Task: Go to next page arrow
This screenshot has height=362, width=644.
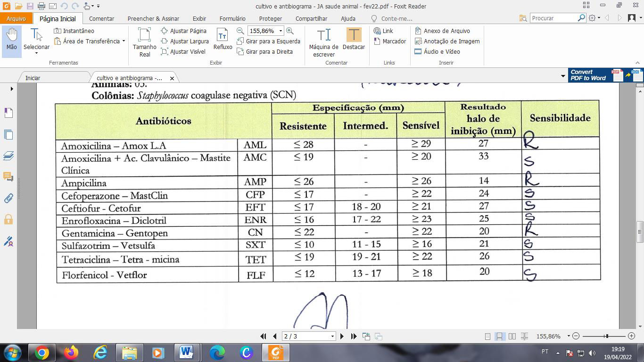Action: coord(342,336)
